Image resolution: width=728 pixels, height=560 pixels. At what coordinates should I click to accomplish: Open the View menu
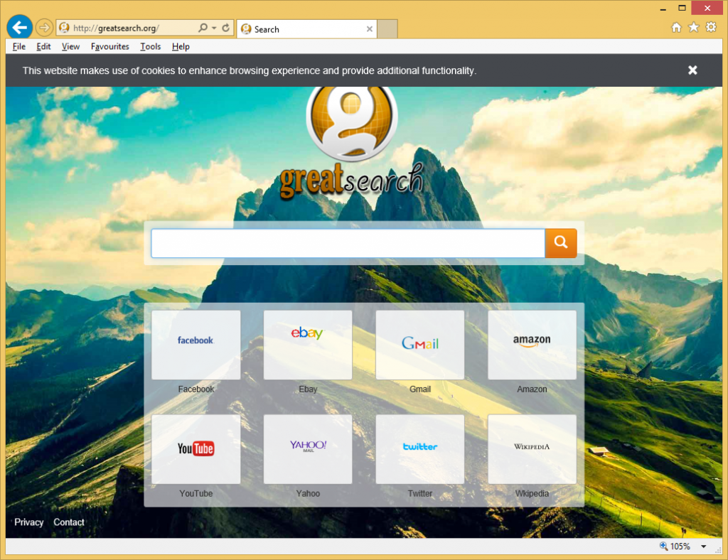[70, 46]
